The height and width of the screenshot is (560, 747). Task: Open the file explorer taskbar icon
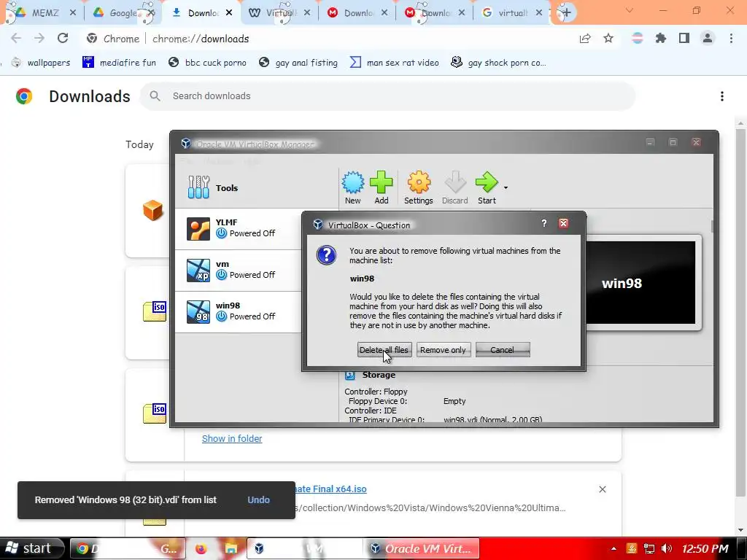point(231,548)
